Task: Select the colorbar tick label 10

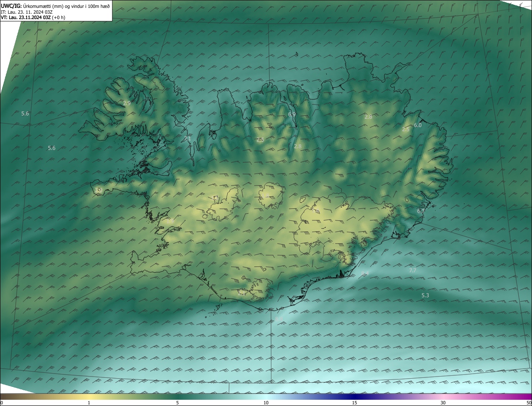Action: 266,403
